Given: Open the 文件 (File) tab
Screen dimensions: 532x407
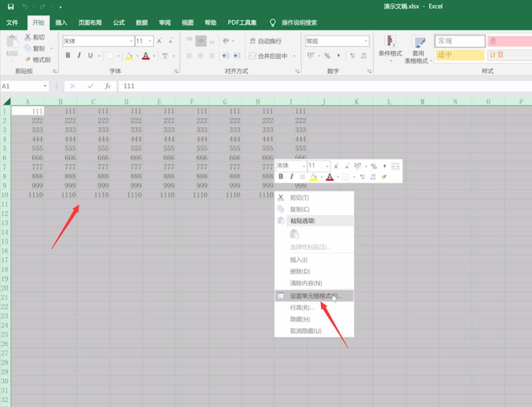Looking at the screenshot, I should pos(12,23).
